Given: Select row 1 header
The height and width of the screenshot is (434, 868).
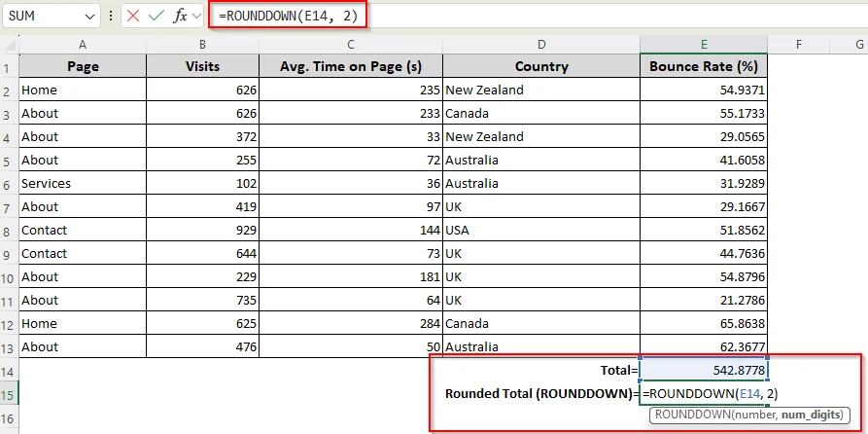Looking at the screenshot, I should [9, 67].
